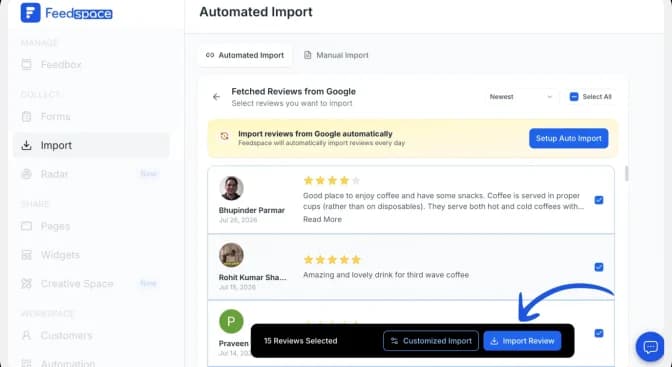Click the Pages icon
Screen dimensions: 672x367
point(27,226)
